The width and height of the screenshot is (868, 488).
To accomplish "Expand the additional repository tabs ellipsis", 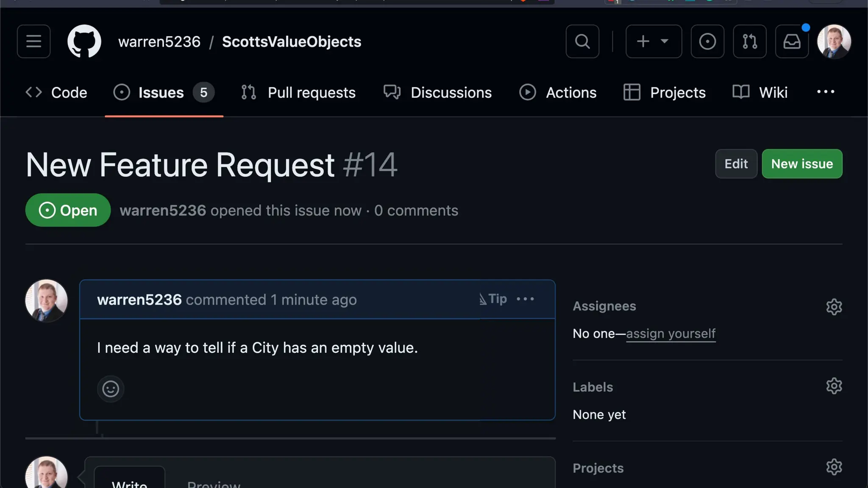I will click(x=825, y=92).
